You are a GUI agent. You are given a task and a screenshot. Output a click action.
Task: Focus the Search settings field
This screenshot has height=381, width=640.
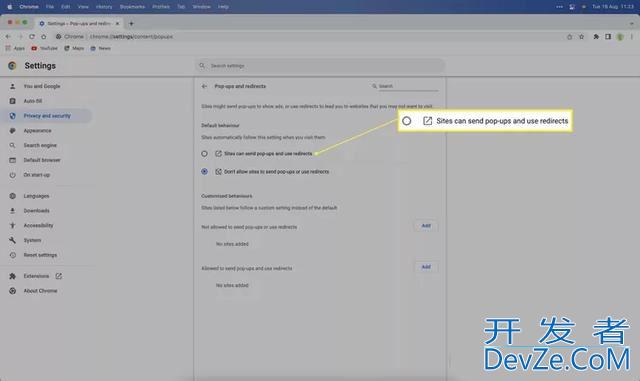320,66
